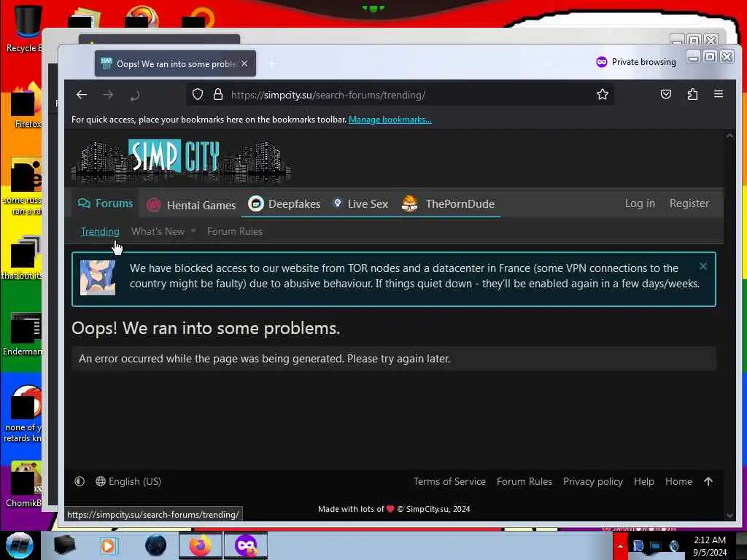Click the taskbar clock showing 2:12 AM
747x560 pixels.
coord(710,546)
